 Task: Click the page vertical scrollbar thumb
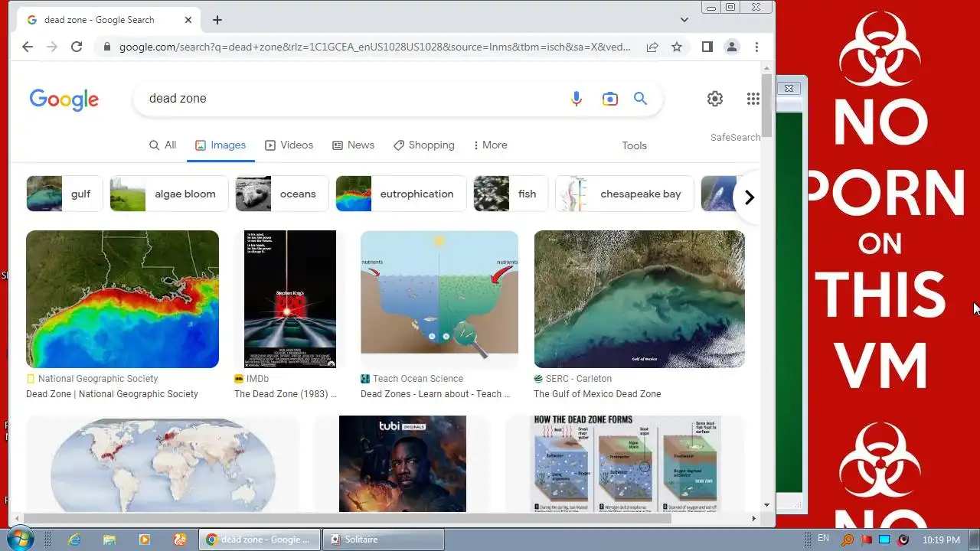(x=766, y=106)
